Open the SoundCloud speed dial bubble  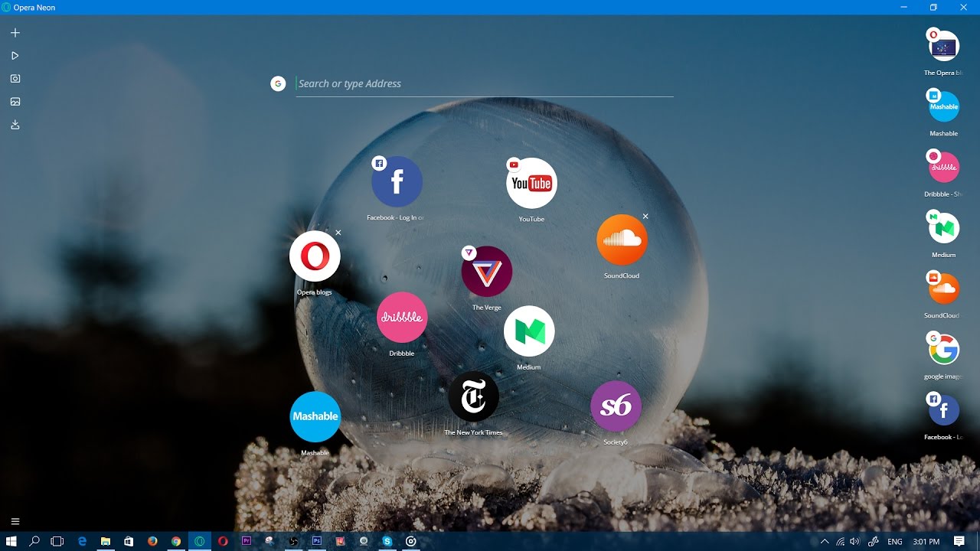point(622,240)
